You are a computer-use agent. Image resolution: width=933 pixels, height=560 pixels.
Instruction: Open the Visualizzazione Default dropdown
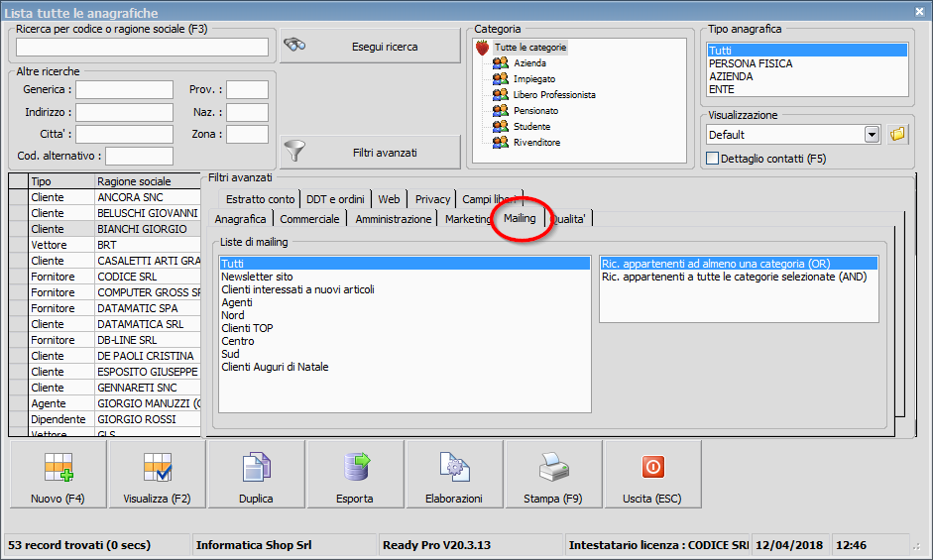[872, 135]
